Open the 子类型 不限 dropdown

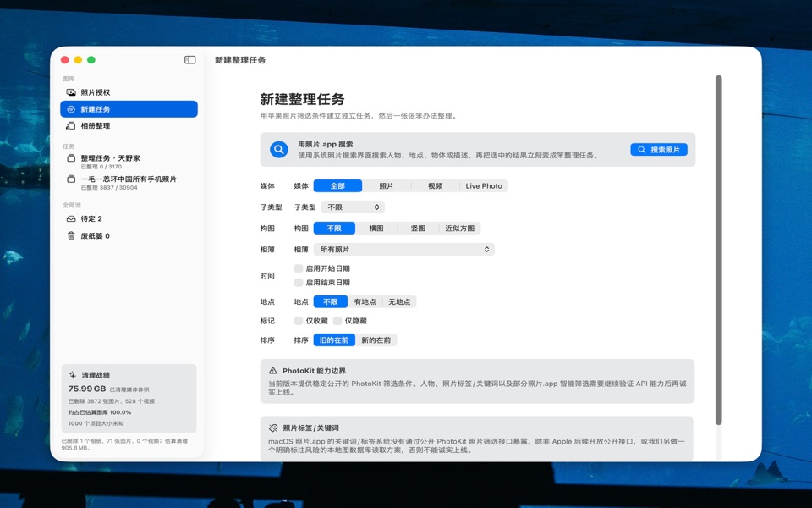pos(353,207)
